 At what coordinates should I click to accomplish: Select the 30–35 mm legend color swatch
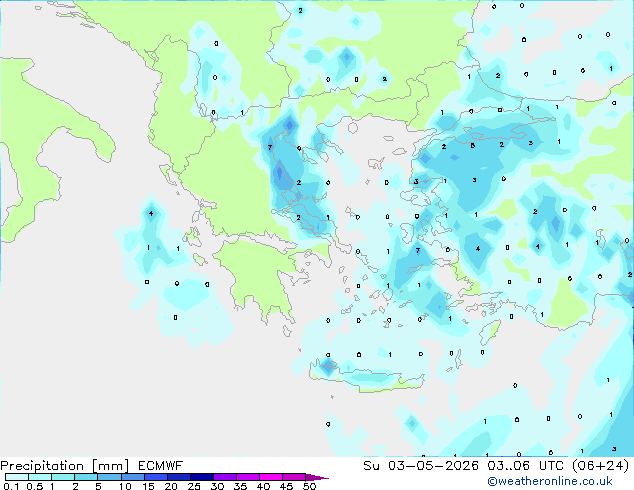pos(225,477)
